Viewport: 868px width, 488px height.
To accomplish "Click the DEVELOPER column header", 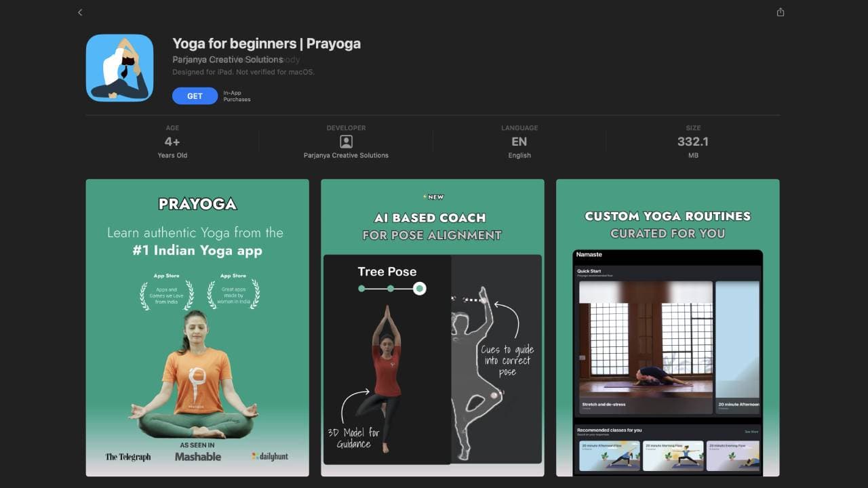I will pyautogui.click(x=346, y=128).
